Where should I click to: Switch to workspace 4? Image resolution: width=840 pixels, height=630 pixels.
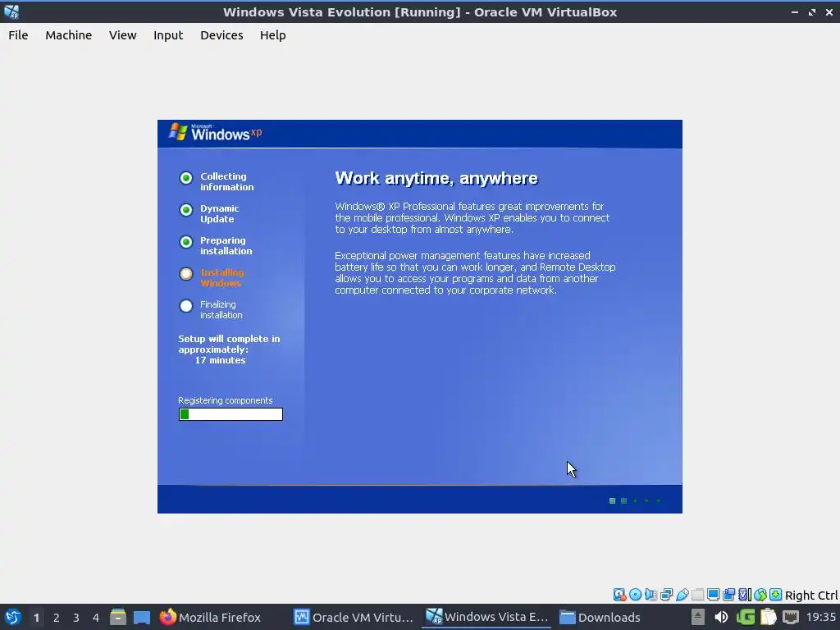point(96,618)
